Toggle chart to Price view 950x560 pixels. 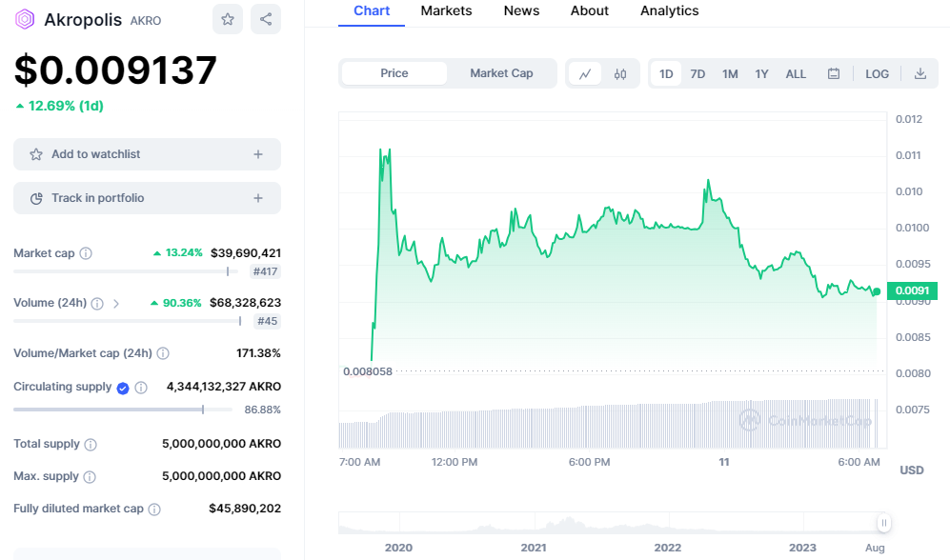click(394, 73)
